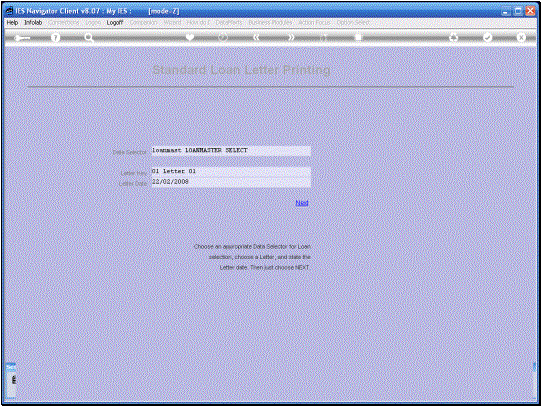Click the circular refresh icon in toolbar
The width and height of the screenshot is (541, 406).
tap(223, 37)
